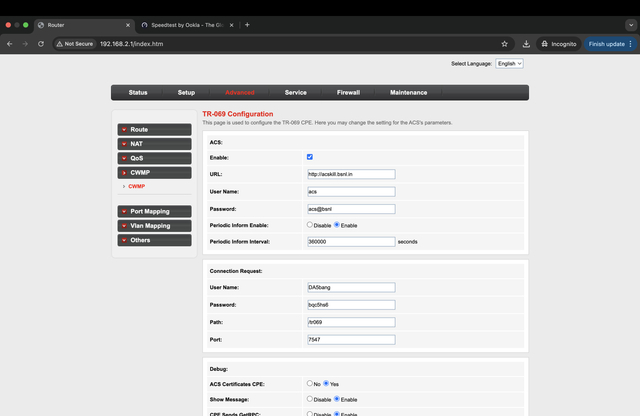Click the Not Secure site info badge

(x=75, y=44)
